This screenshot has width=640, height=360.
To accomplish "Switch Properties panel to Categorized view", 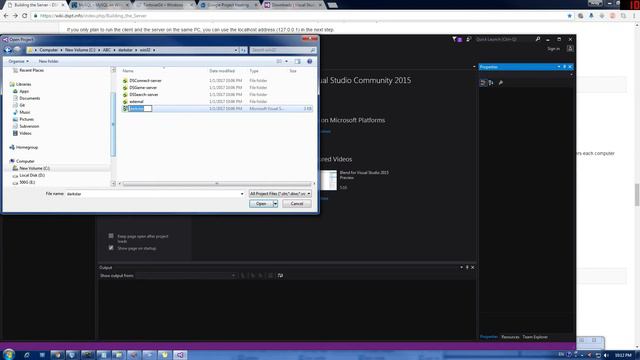I will click(483, 83).
